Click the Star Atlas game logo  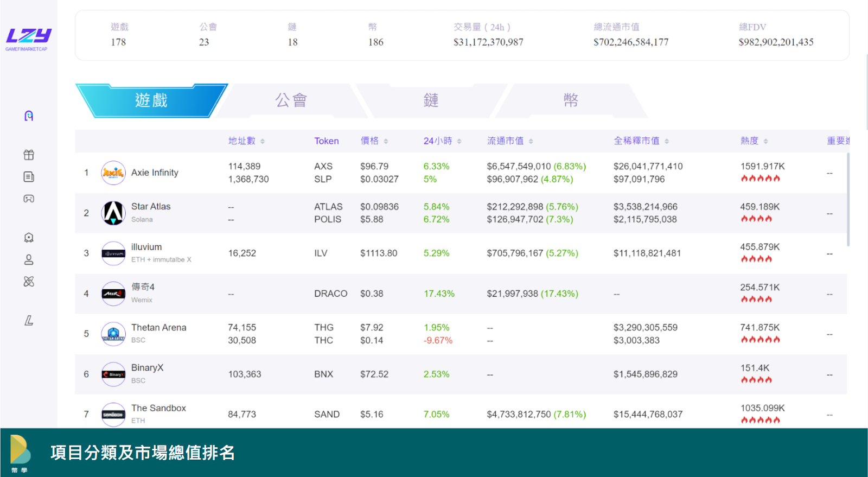click(113, 213)
